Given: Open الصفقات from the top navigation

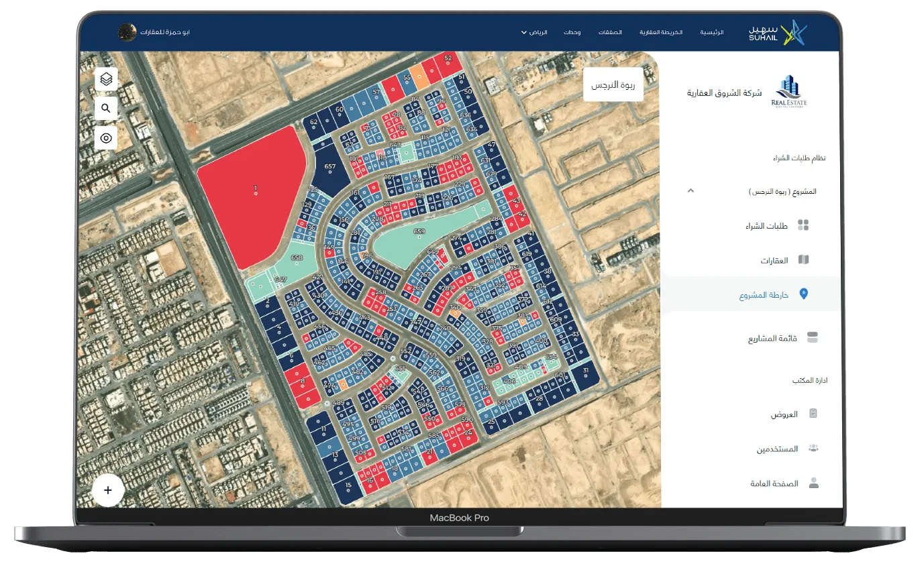Looking at the screenshot, I should 610,32.
